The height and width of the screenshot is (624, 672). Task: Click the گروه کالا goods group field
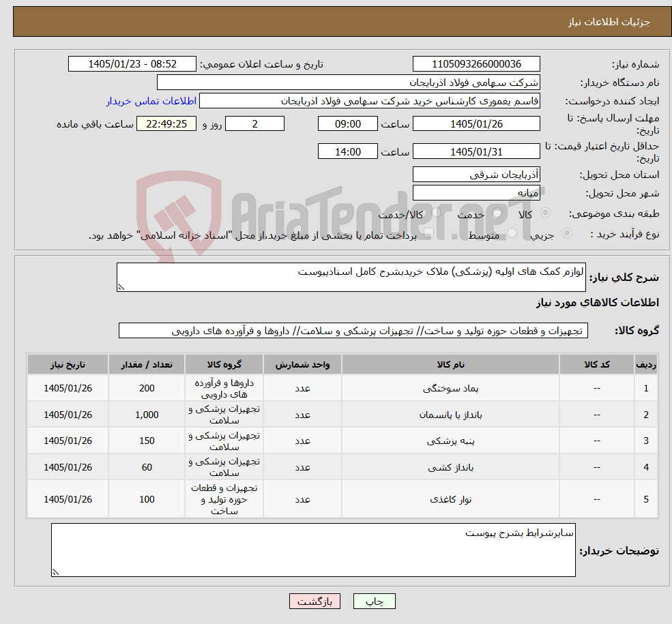click(353, 331)
